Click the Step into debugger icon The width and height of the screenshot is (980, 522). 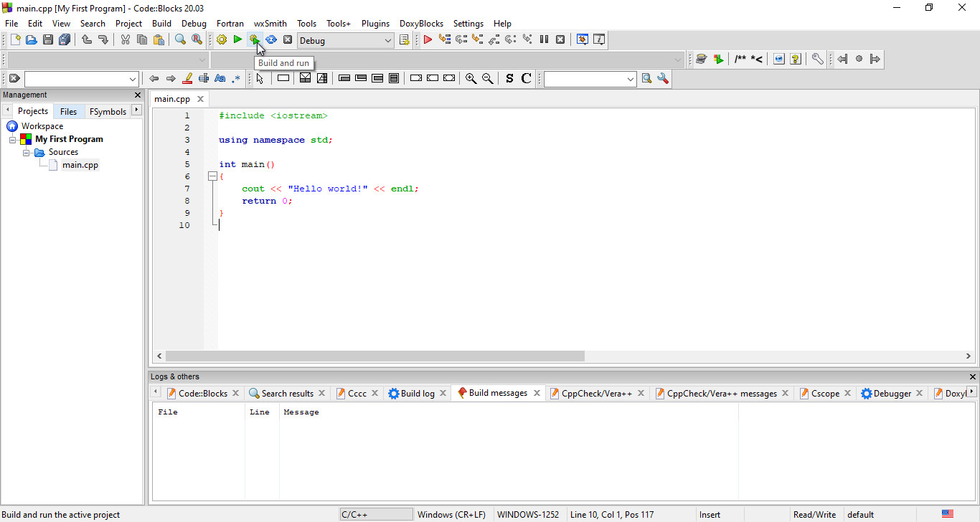tap(478, 39)
